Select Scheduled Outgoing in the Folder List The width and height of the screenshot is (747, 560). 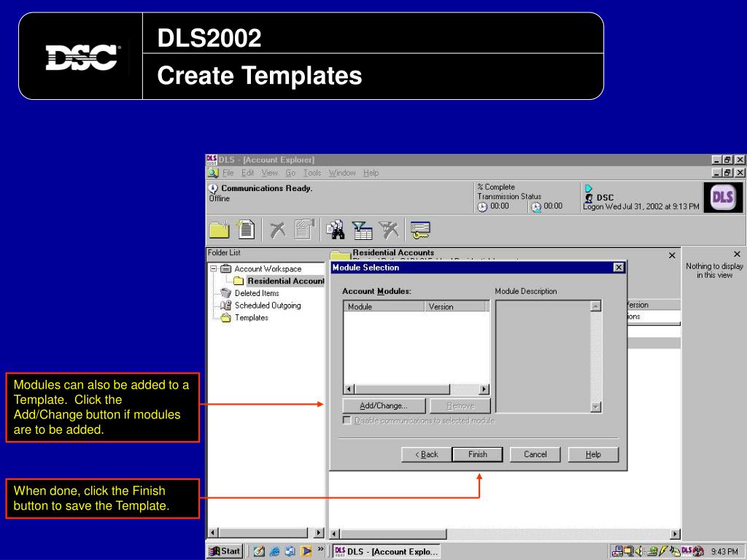click(x=268, y=306)
